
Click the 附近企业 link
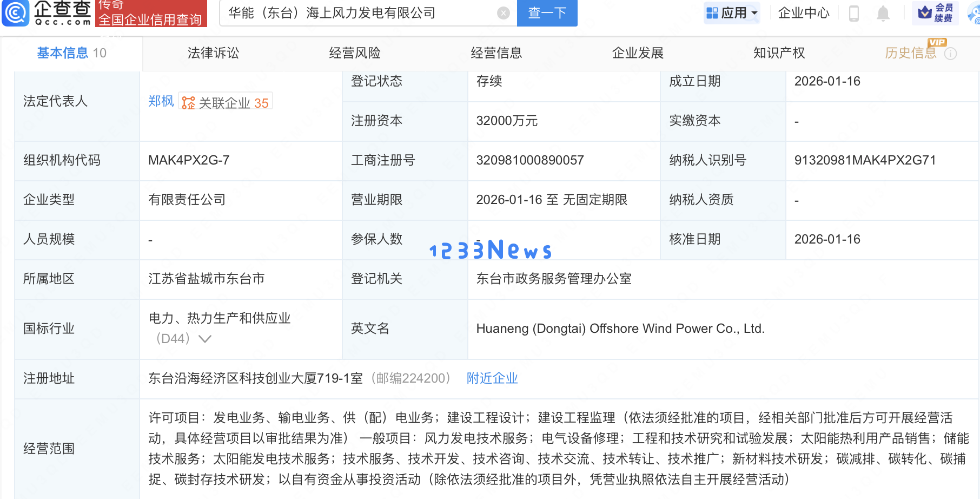(x=491, y=378)
